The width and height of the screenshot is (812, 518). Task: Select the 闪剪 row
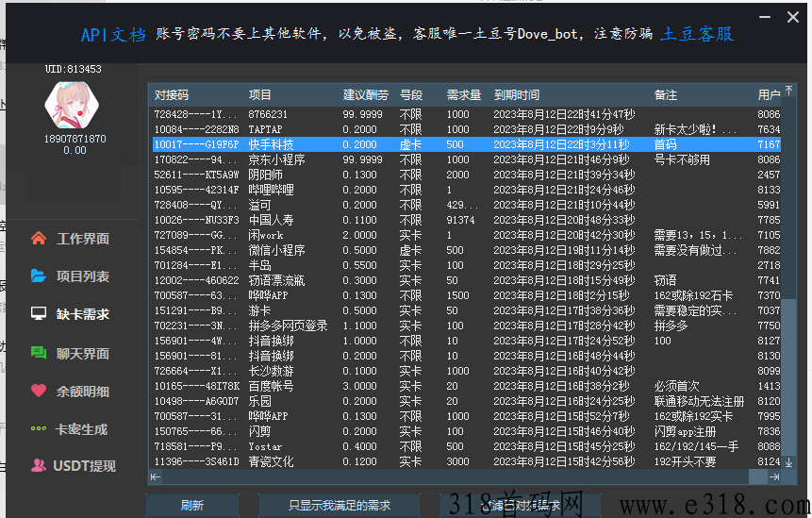tap(466, 431)
